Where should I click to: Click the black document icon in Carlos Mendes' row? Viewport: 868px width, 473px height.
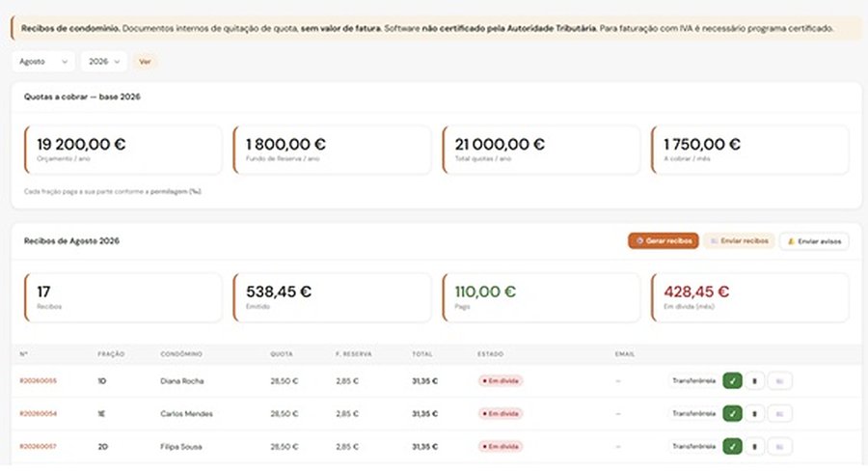[x=754, y=414]
